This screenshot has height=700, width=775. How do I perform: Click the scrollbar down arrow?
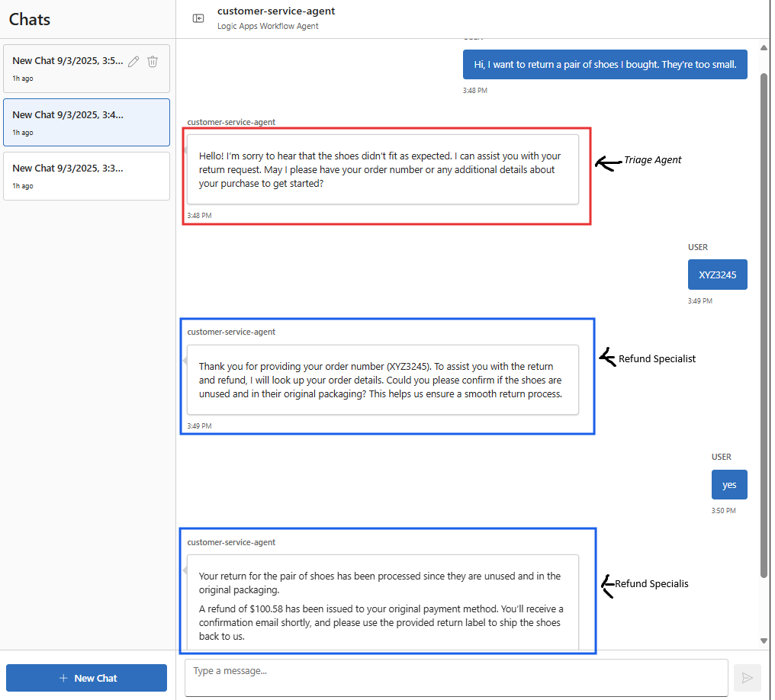click(764, 641)
